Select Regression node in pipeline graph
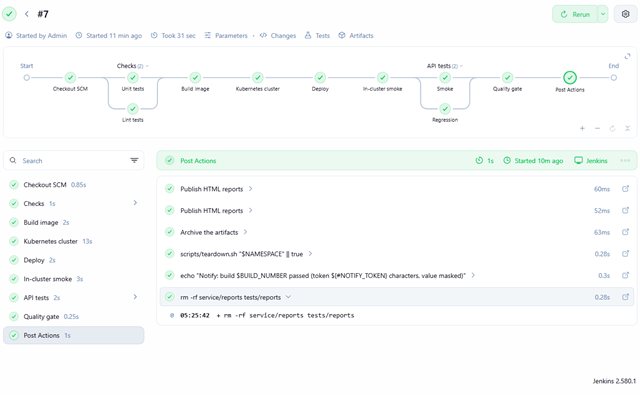Screen dimensions: 640x400 click(x=445, y=109)
